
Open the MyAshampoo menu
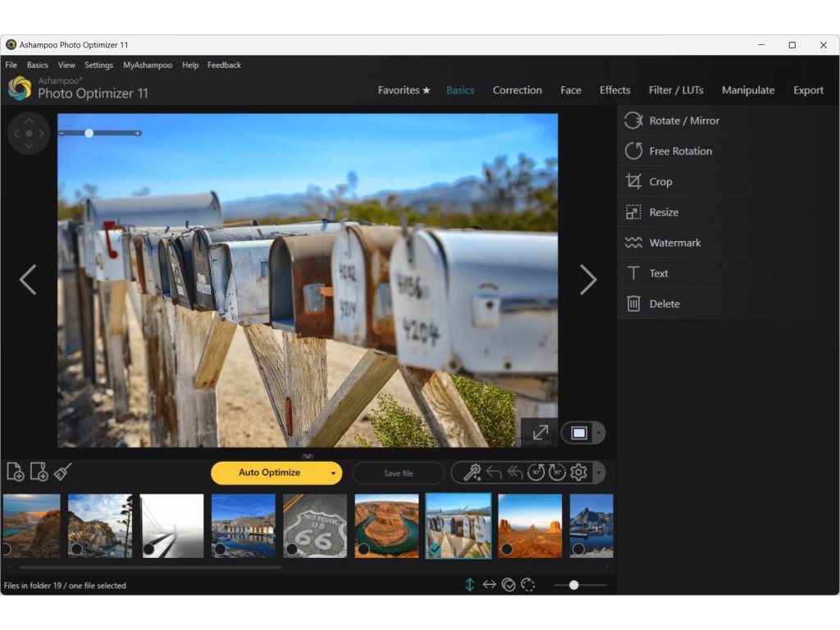[148, 65]
